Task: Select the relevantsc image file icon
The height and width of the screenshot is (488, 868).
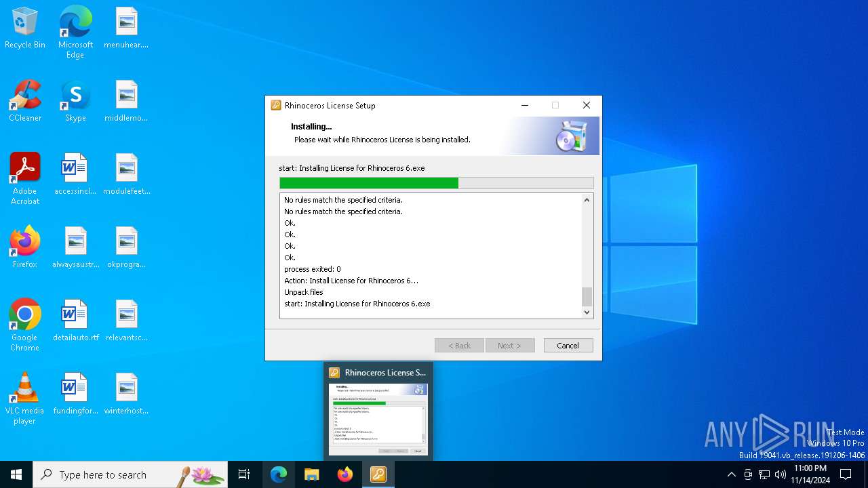Action: 126,321
